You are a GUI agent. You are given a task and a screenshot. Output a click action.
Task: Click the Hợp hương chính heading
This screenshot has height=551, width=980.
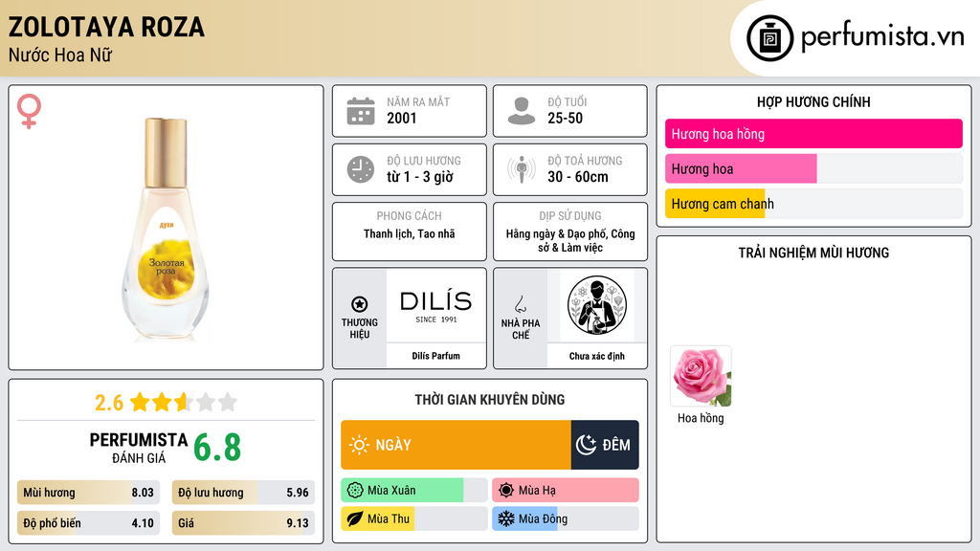[813, 101]
